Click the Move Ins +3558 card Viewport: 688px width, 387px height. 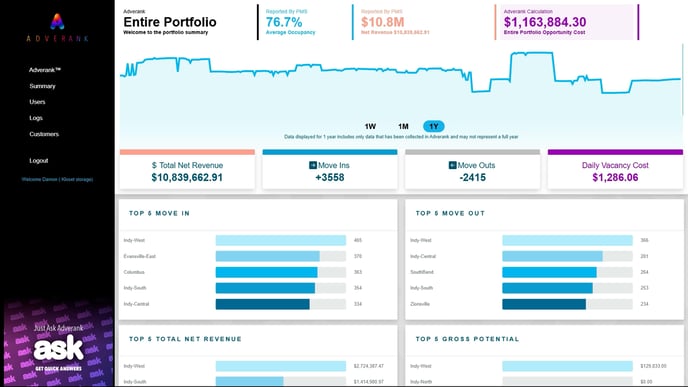coord(330,169)
